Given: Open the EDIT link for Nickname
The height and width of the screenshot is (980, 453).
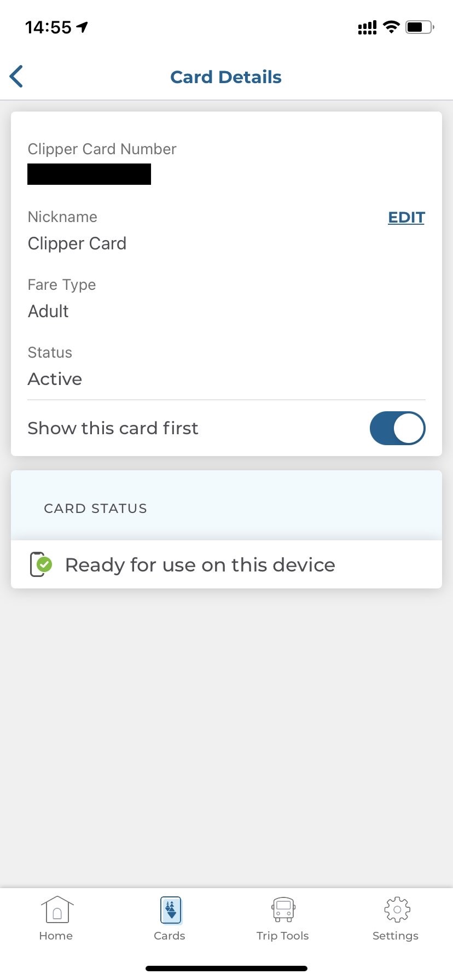Looking at the screenshot, I should click(406, 217).
